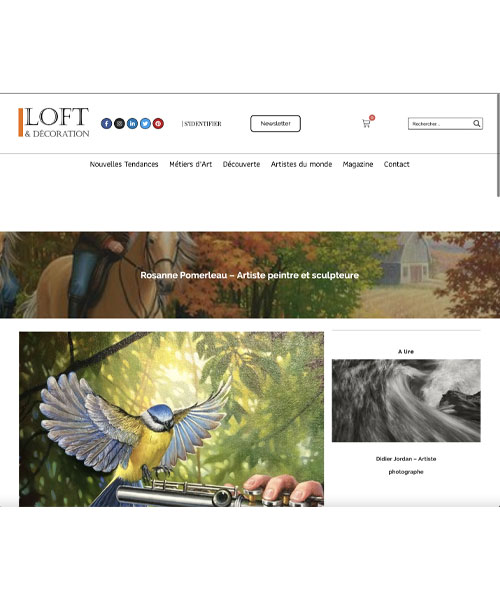500x600 pixels.
Task: Open the Pinterest social icon
Action: pyautogui.click(x=158, y=124)
